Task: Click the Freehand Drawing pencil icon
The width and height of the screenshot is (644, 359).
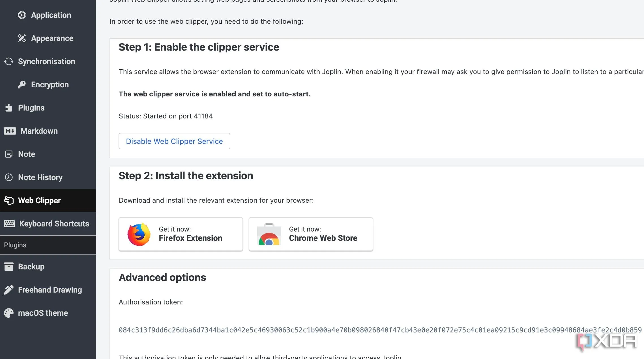Action: (x=9, y=290)
